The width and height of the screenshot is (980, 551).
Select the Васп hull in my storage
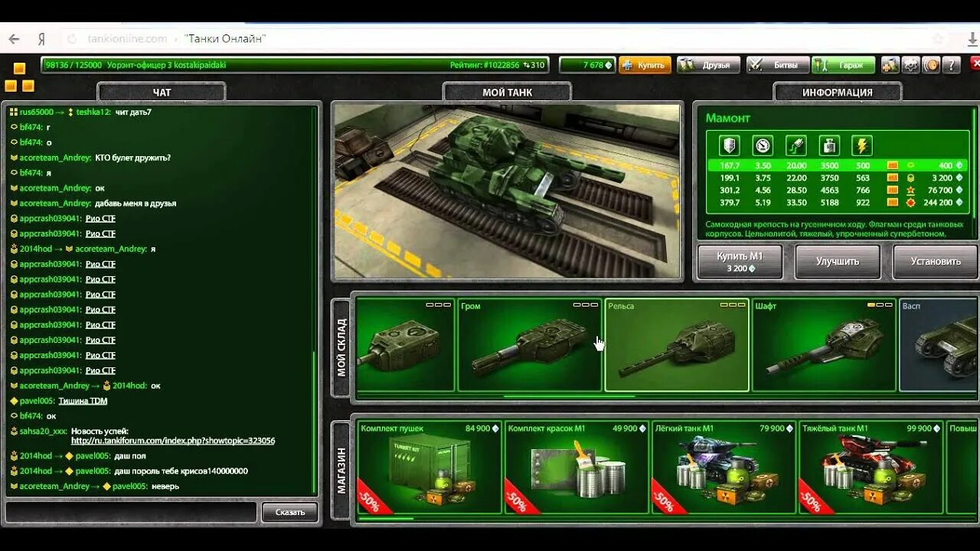[939, 344]
